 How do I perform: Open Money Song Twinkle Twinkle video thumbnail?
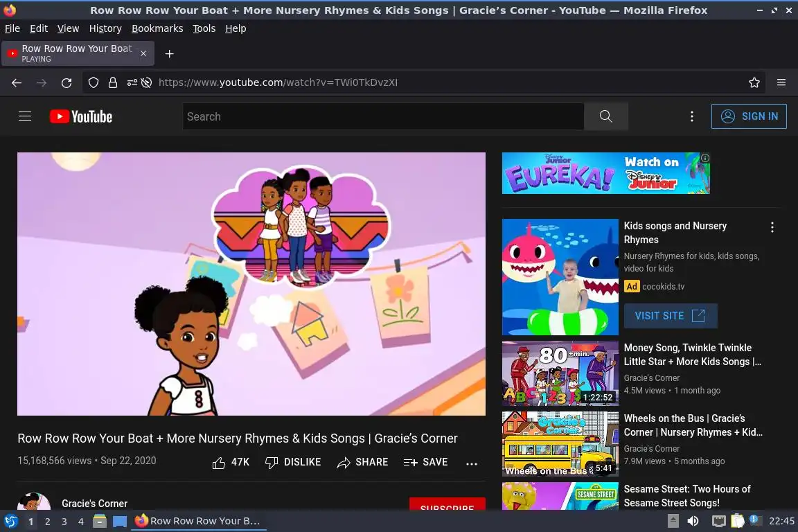tap(560, 373)
